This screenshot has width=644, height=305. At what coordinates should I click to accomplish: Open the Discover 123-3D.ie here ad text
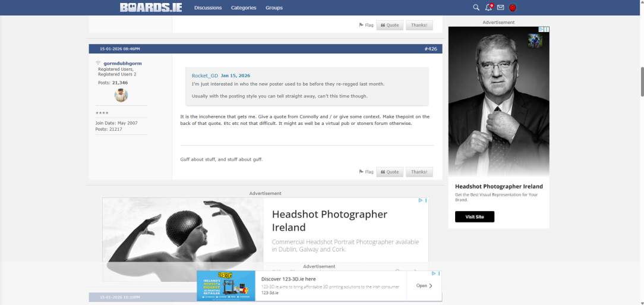(288, 279)
